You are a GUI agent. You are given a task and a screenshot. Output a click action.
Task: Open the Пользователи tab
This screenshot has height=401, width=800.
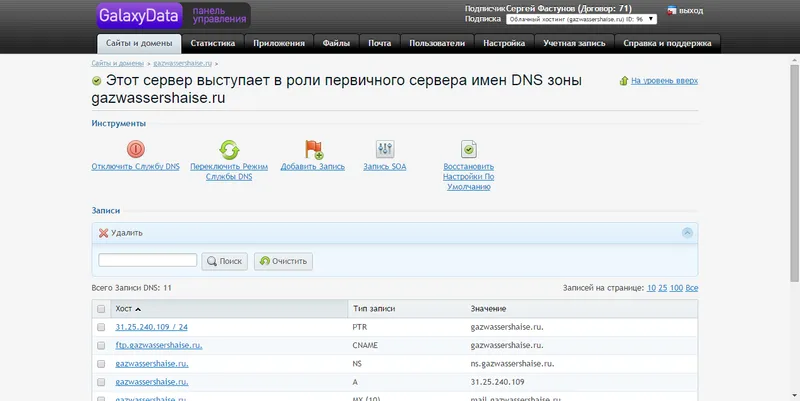pos(437,43)
